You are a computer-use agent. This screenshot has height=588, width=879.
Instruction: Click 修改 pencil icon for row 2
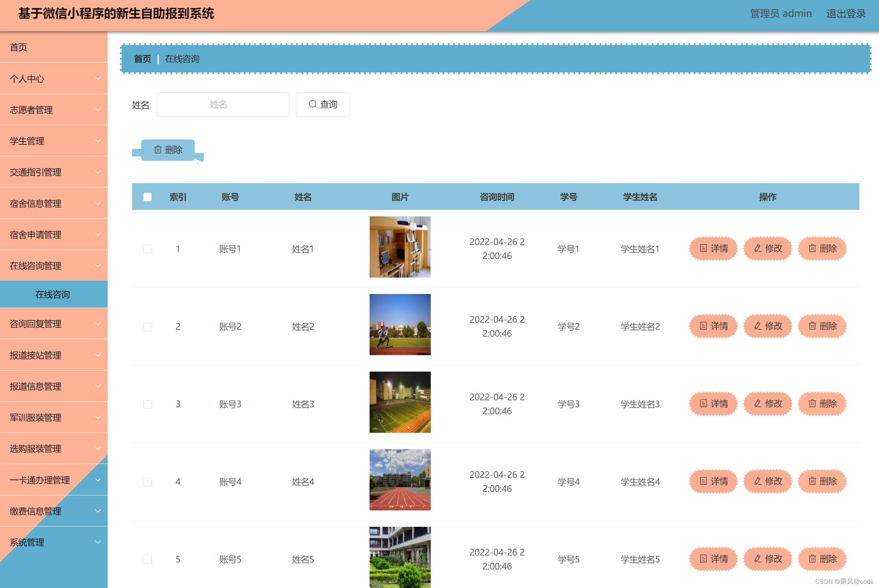[758, 326]
